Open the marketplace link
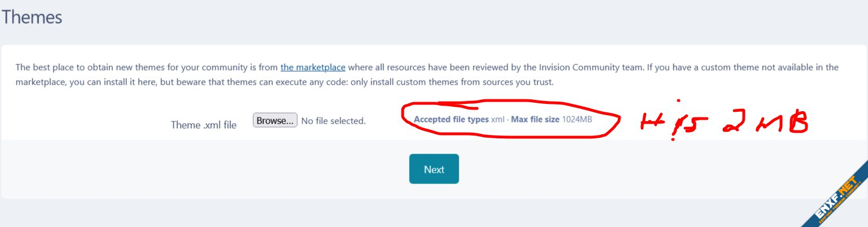Viewport: 868px width, 227px height. 313,67
